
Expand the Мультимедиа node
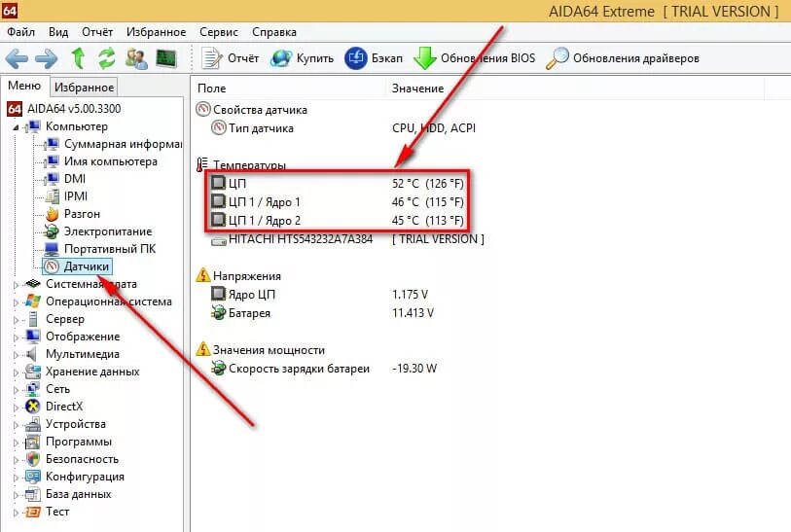coord(16,355)
